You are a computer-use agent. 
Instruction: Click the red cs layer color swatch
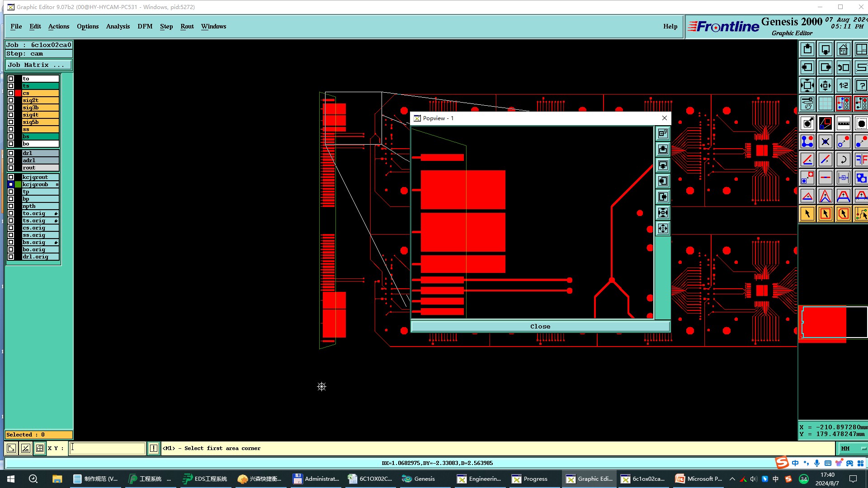18,93
